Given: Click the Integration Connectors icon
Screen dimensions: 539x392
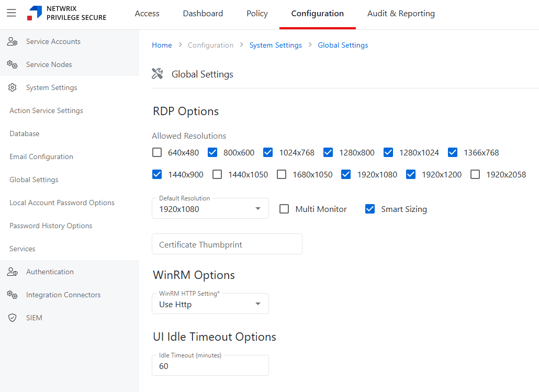Looking at the screenshot, I should (x=13, y=295).
